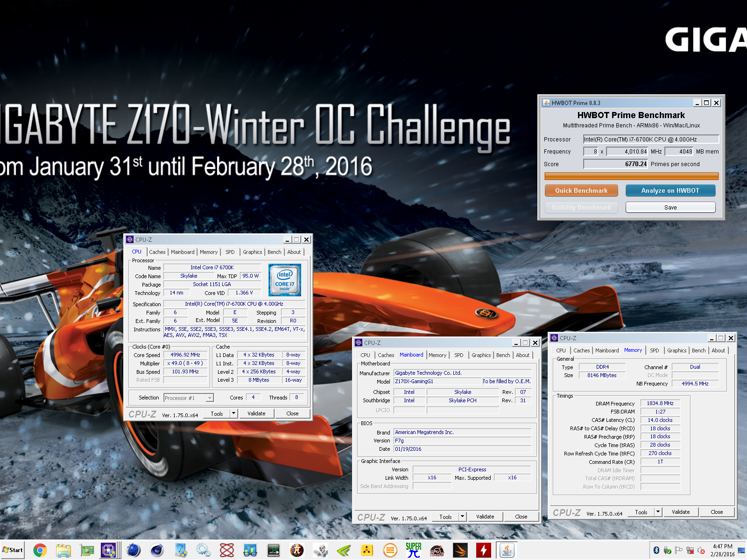The image size is (747, 560).
Task: Switch to Caches tab in CPU-Z CPU window
Action: pyautogui.click(x=157, y=252)
